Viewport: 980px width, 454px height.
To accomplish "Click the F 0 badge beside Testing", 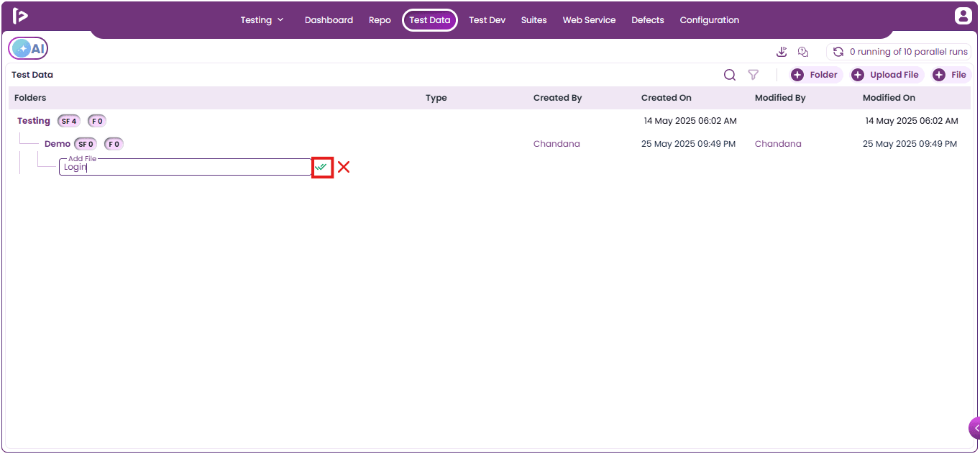I will 97,121.
